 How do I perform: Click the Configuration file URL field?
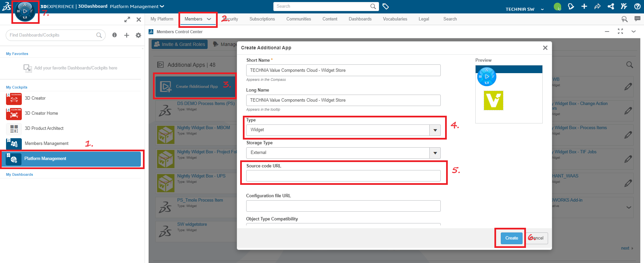[x=343, y=206]
